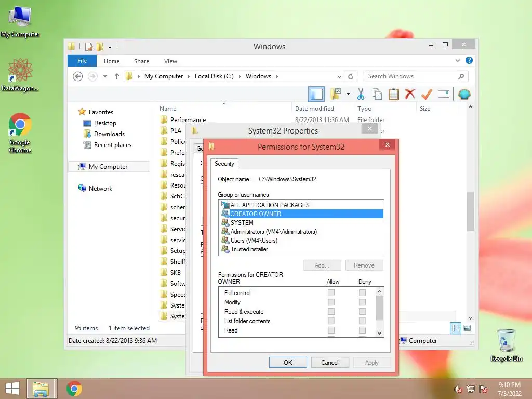Select the Performance folder
The width and height of the screenshot is (532, 399).
pyautogui.click(x=188, y=120)
